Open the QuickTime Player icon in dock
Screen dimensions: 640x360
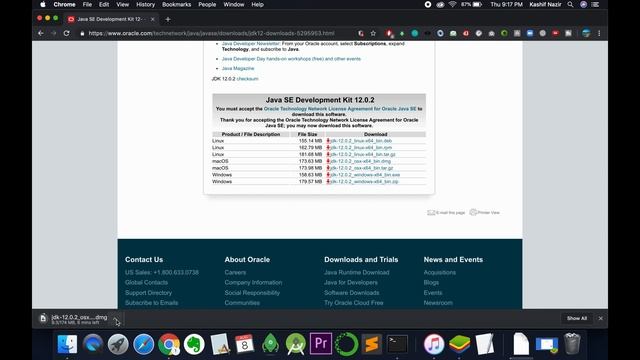pyautogui.click(x=93, y=344)
